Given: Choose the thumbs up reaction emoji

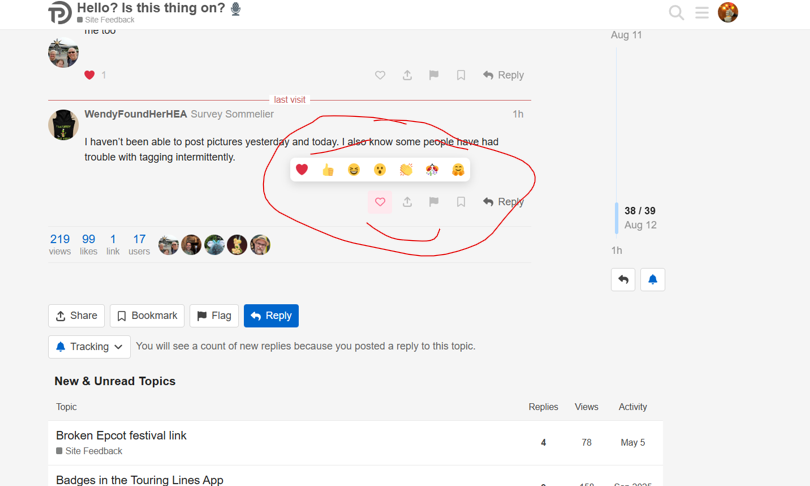Looking at the screenshot, I should (328, 169).
